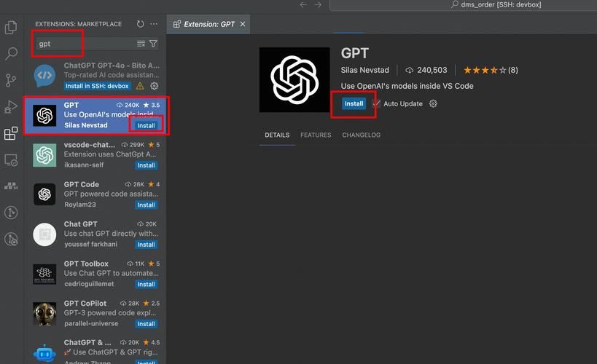Install vscode-chatgpt by ikasann-self
Screen dimensions: 597x364
(147, 165)
